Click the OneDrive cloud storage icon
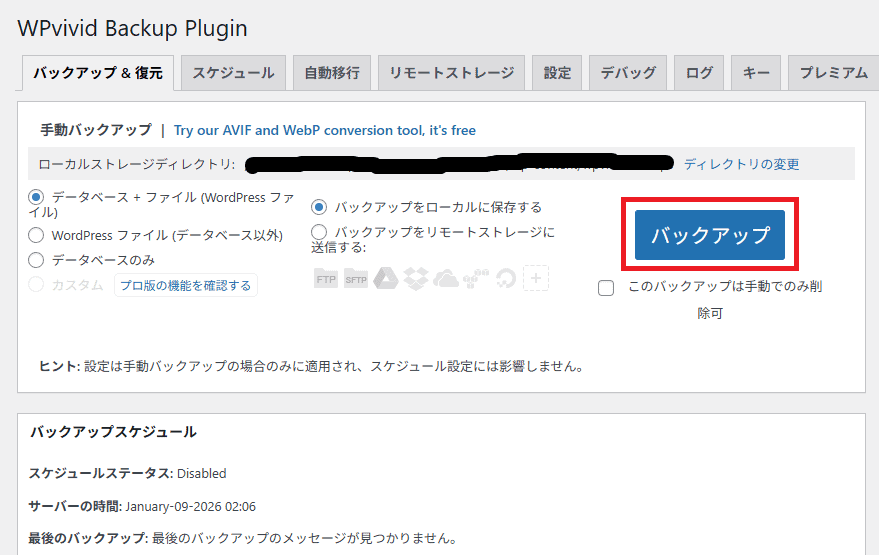 coord(446,278)
